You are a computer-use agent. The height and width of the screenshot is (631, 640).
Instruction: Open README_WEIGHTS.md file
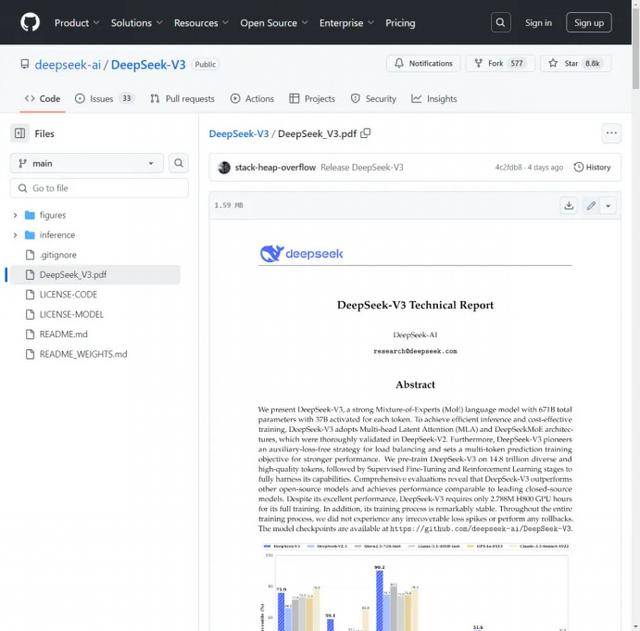[83, 354]
